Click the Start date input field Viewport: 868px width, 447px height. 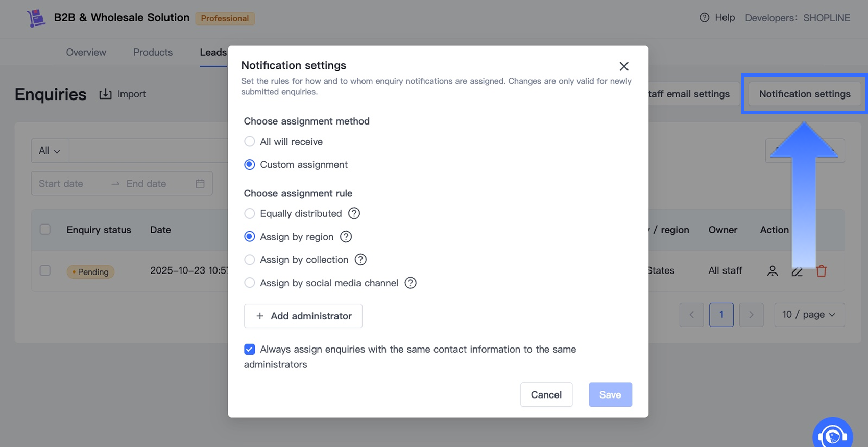point(71,184)
